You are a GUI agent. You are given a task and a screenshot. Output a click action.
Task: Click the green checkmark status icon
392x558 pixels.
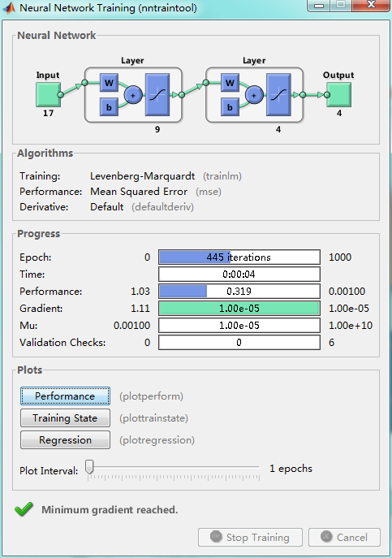coord(24,509)
